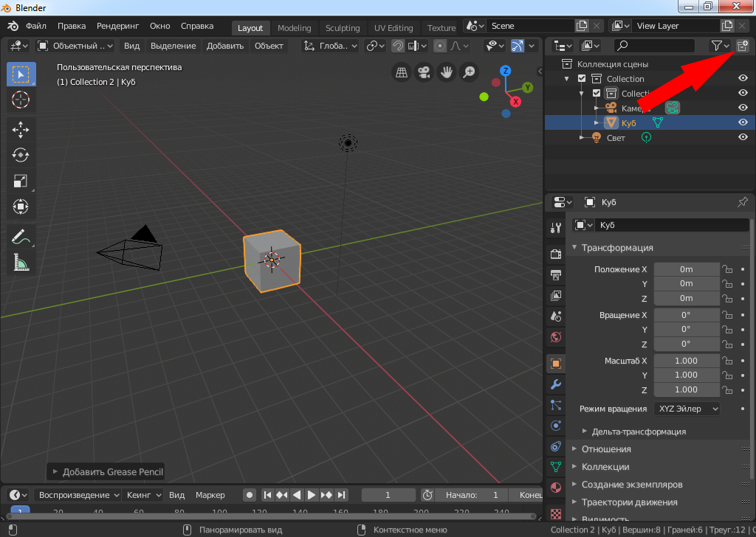
Task: Toggle camera view icon in viewport
Action: click(x=424, y=72)
